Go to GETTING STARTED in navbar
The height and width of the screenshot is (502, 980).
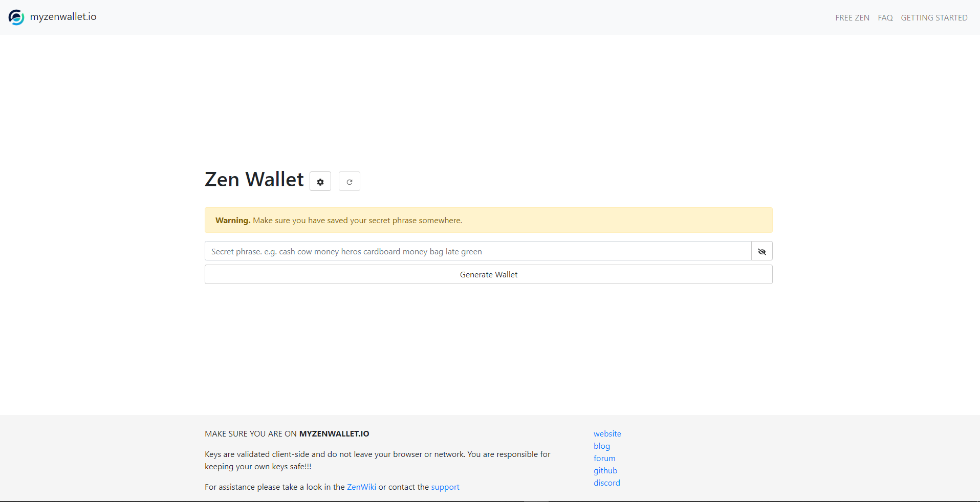(x=934, y=18)
